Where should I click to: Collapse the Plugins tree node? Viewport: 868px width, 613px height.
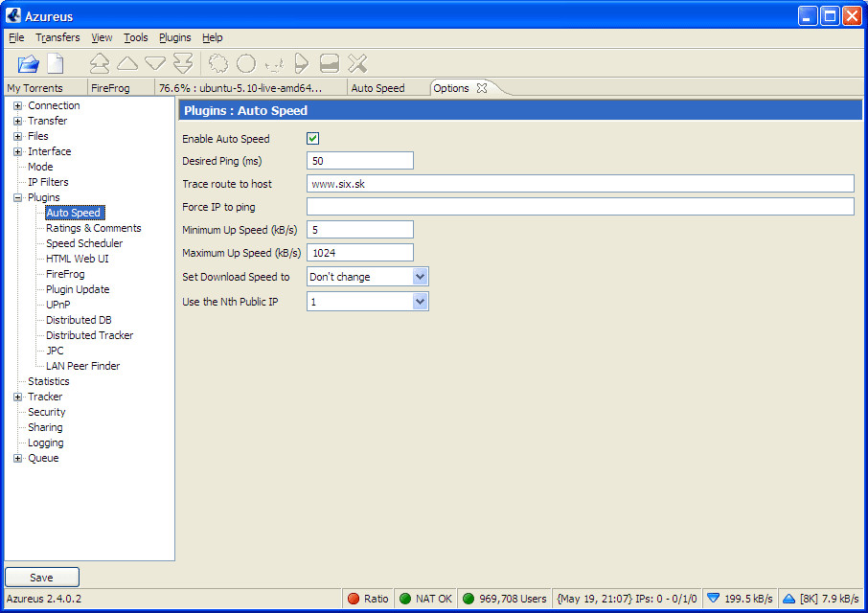(17, 197)
